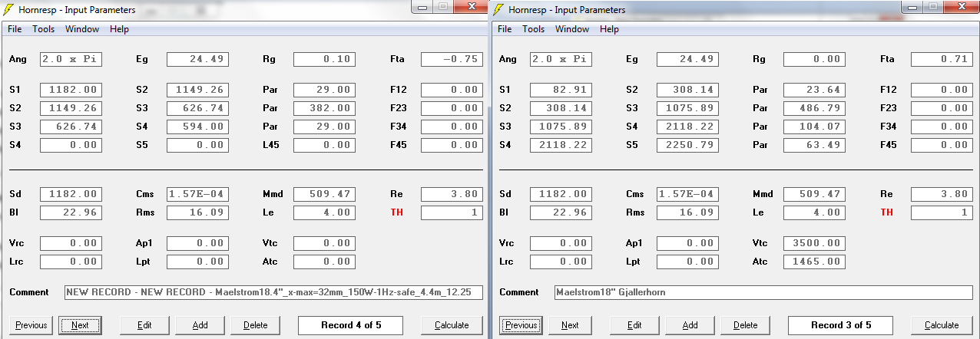Click the Vtc 3500.00 field in right window
This screenshot has height=339, width=980.
814,243
